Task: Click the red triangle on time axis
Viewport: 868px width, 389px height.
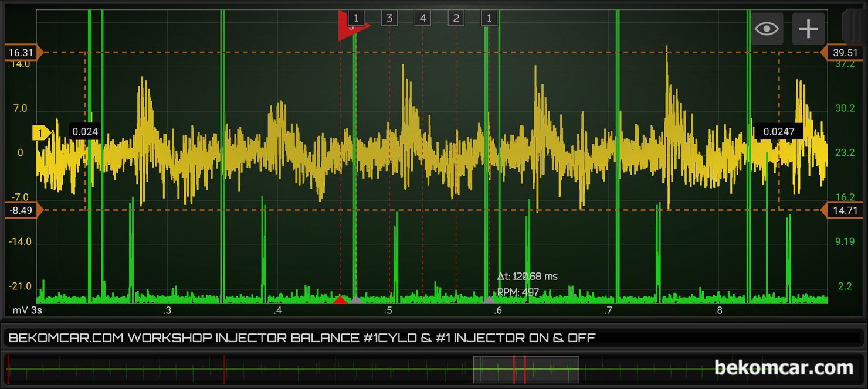Action: (340, 299)
